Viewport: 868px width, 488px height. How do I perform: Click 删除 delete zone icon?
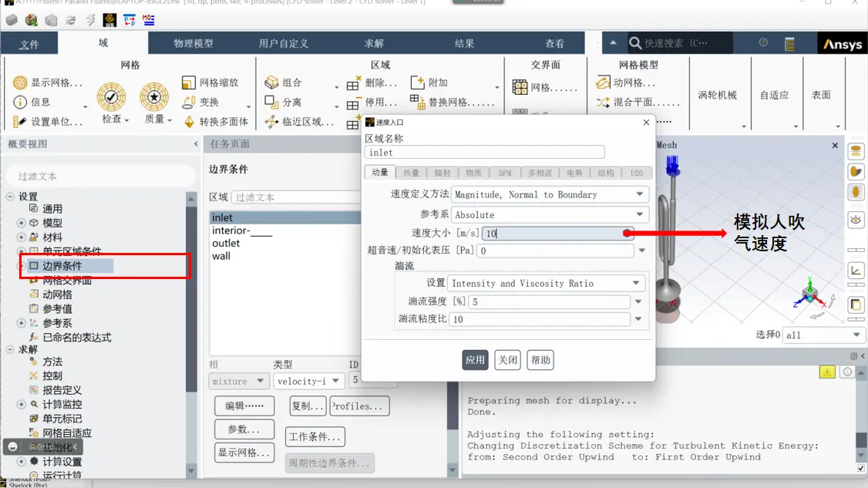(353, 83)
